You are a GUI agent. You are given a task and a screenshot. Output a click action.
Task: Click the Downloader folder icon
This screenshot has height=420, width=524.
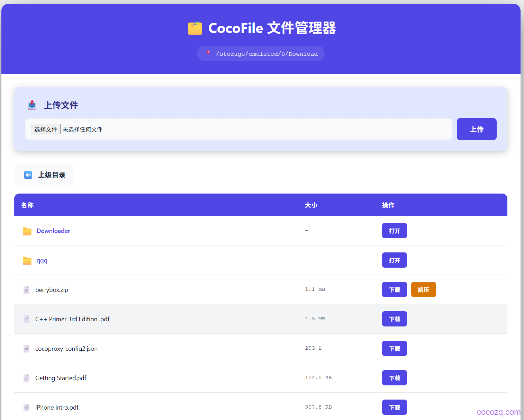point(27,231)
